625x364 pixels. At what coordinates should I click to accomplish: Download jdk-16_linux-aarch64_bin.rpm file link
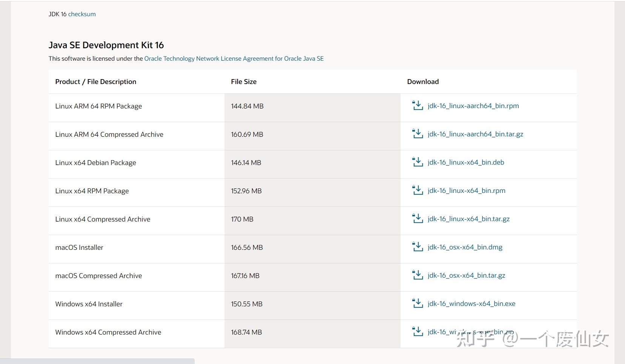click(x=473, y=106)
